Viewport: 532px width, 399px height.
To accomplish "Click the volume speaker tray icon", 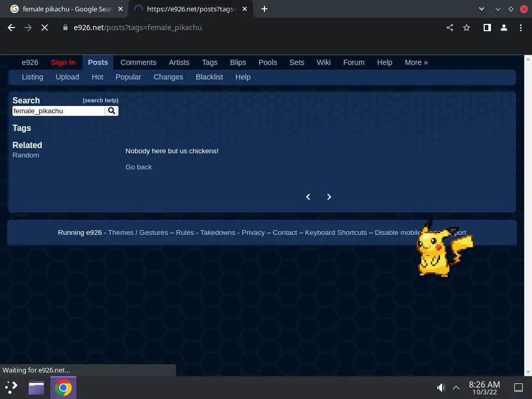I will tap(441, 388).
